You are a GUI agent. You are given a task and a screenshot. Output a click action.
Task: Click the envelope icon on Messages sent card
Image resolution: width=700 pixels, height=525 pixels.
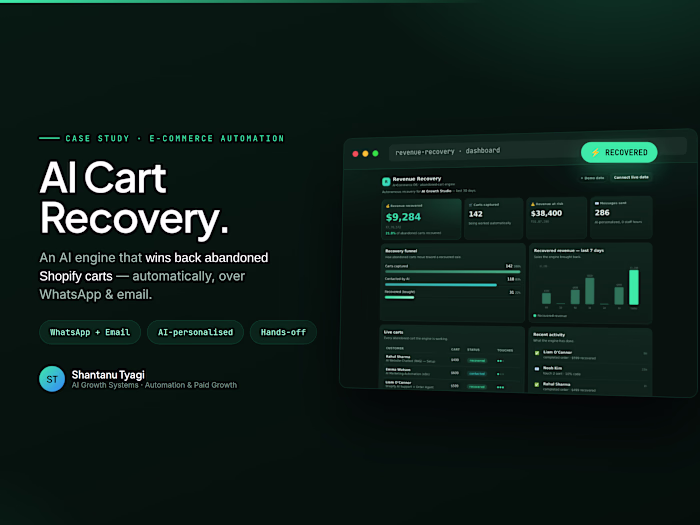pyautogui.click(x=597, y=203)
